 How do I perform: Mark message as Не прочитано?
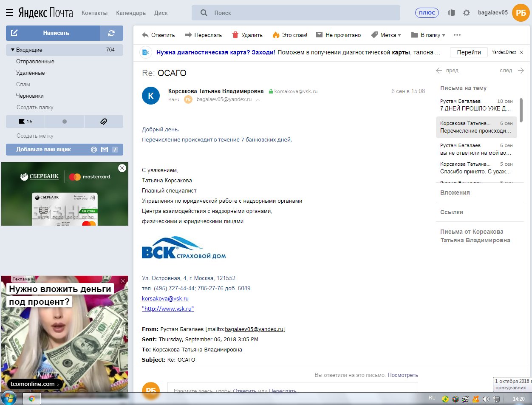[338, 35]
